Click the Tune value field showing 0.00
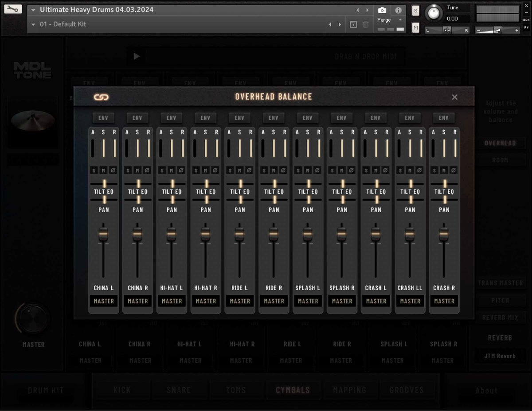The height and width of the screenshot is (411, 532). [458, 19]
